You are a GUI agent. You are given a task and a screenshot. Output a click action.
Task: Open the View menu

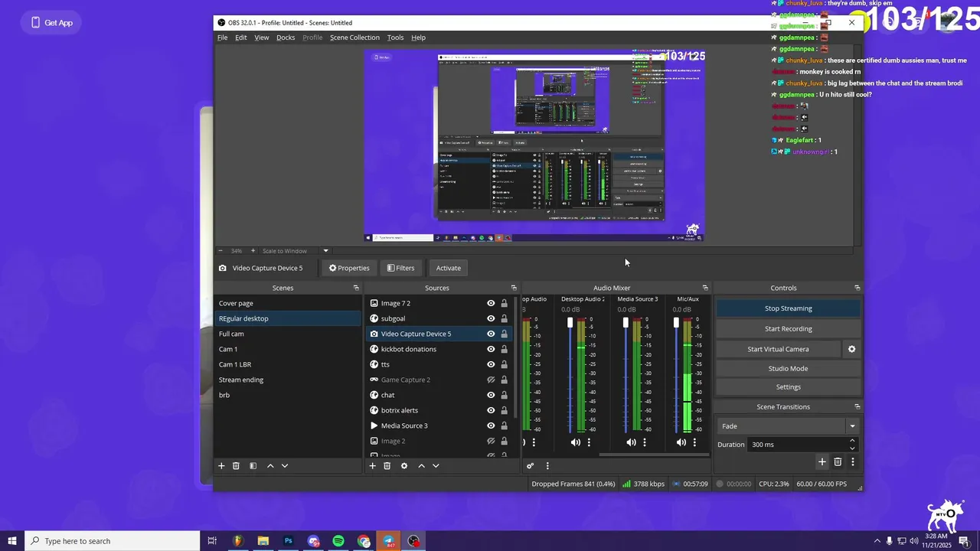point(262,37)
